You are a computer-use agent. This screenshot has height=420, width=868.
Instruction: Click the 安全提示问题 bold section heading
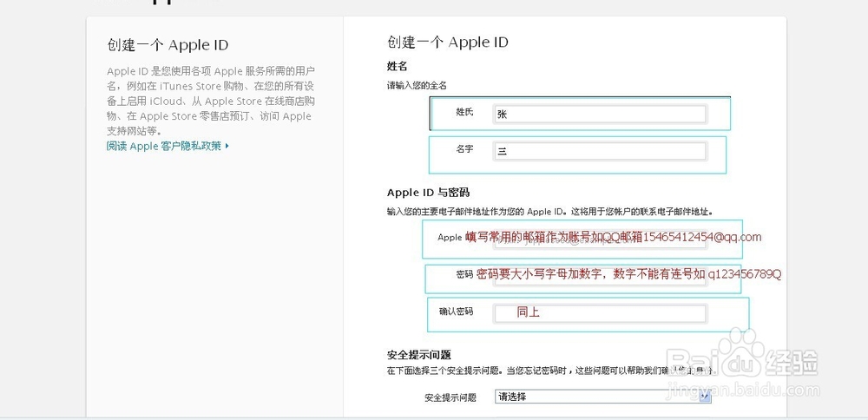419,355
